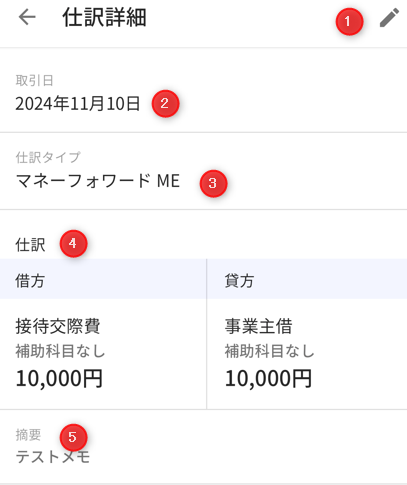Screen dimensions: 407x485
Task: Tap the 接待交際費 debit account
Action: (58, 326)
